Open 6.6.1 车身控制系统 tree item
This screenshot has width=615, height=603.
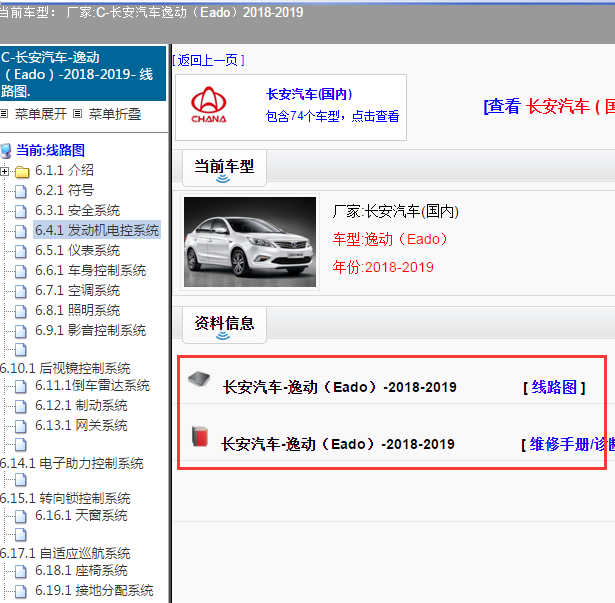[90, 270]
